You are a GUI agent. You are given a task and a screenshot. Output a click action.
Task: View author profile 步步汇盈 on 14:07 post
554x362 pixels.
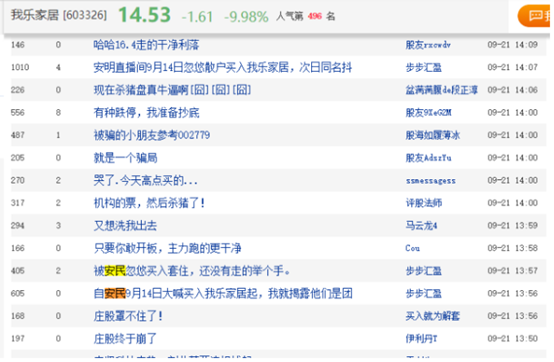424,67
